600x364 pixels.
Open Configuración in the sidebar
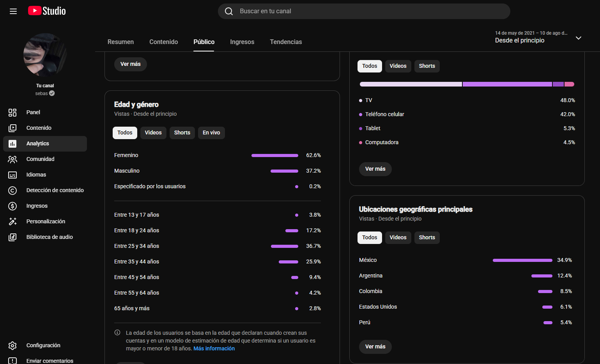coord(45,345)
